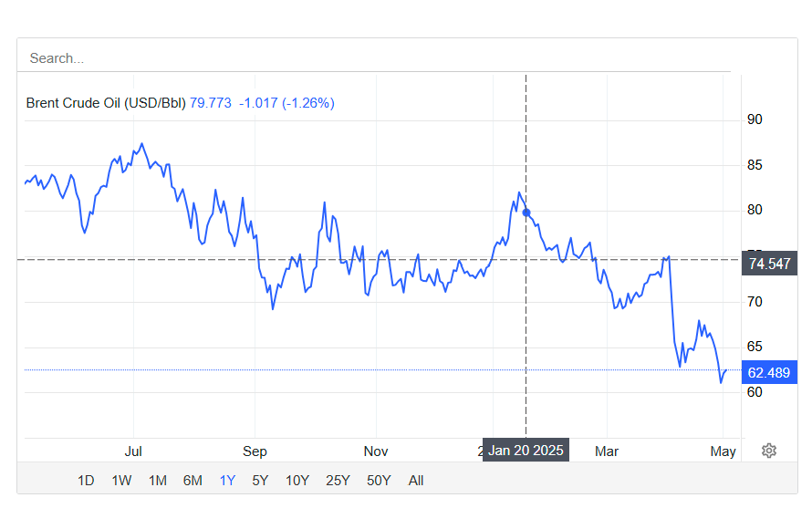Screen dimensions: 812x529
Task: Click the 74.547 crosshair price label
Action: coord(769,264)
